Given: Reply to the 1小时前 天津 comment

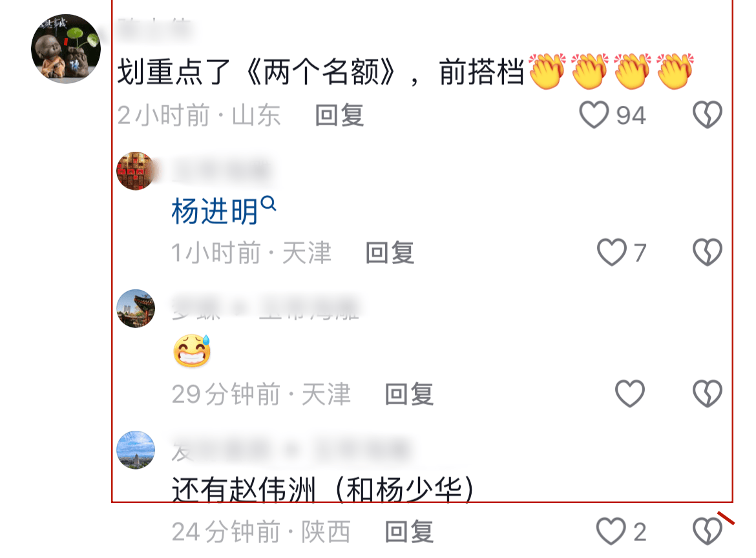Looking at the screenshot, I should point(390,253).
